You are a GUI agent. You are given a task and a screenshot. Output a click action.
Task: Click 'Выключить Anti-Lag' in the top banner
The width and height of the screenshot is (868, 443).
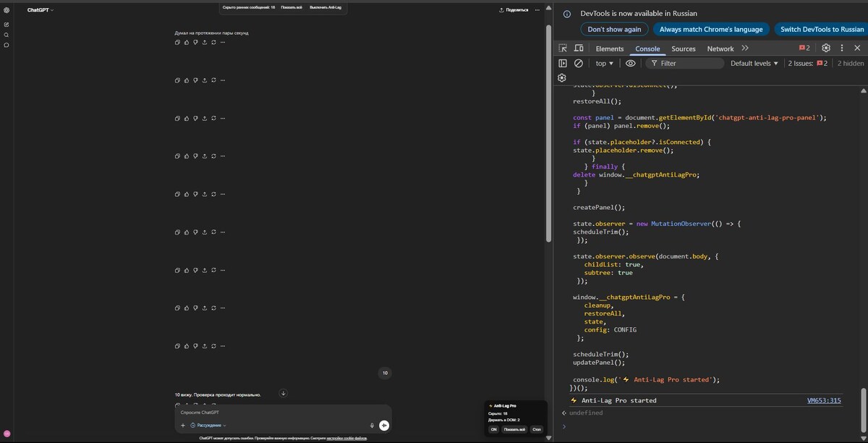(325, 7)
